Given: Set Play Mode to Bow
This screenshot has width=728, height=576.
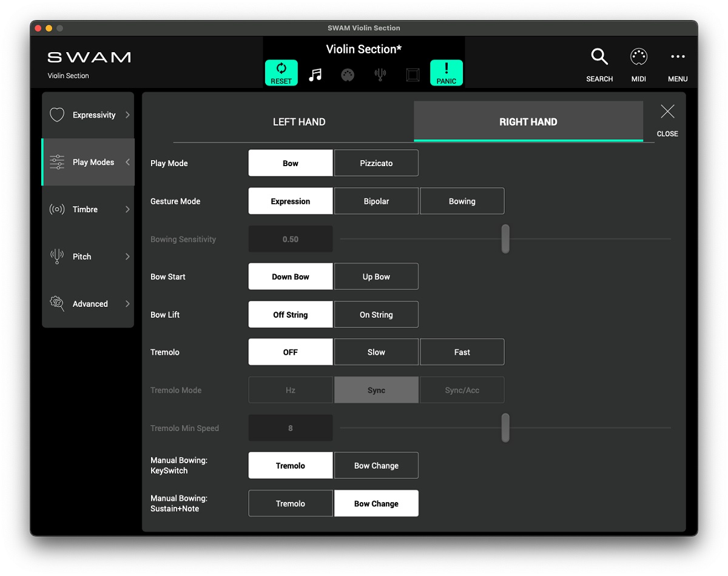Looking at the screenshot, I should click(291, 163).
